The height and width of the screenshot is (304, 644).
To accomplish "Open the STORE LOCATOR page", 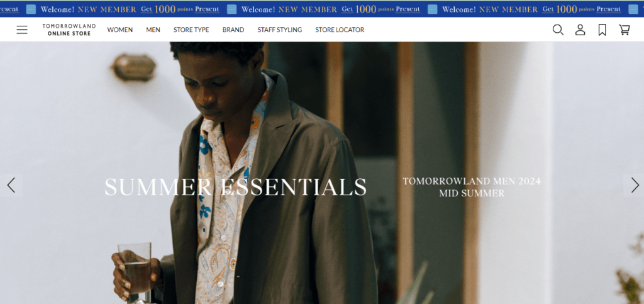I will (340, 30).
